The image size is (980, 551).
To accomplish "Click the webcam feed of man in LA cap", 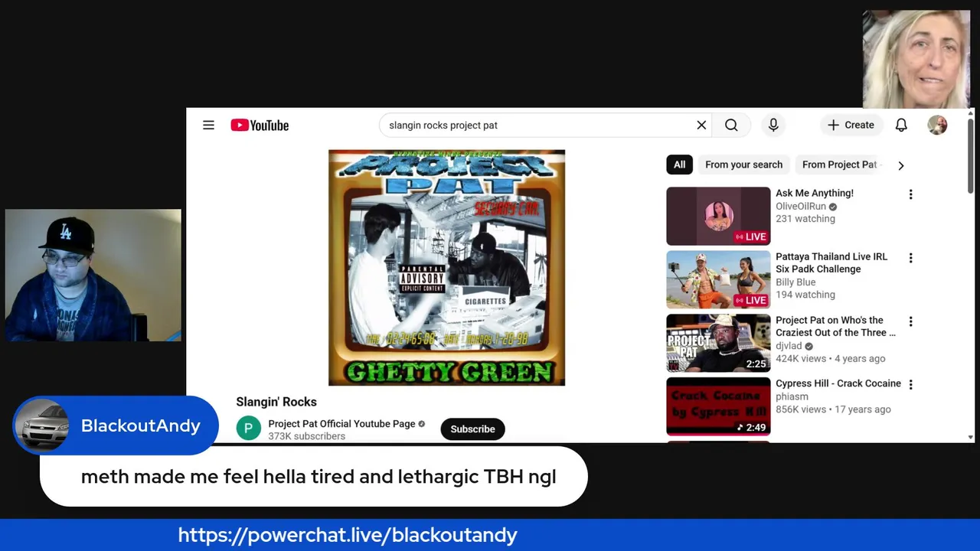I will click(x=93, y=275).
